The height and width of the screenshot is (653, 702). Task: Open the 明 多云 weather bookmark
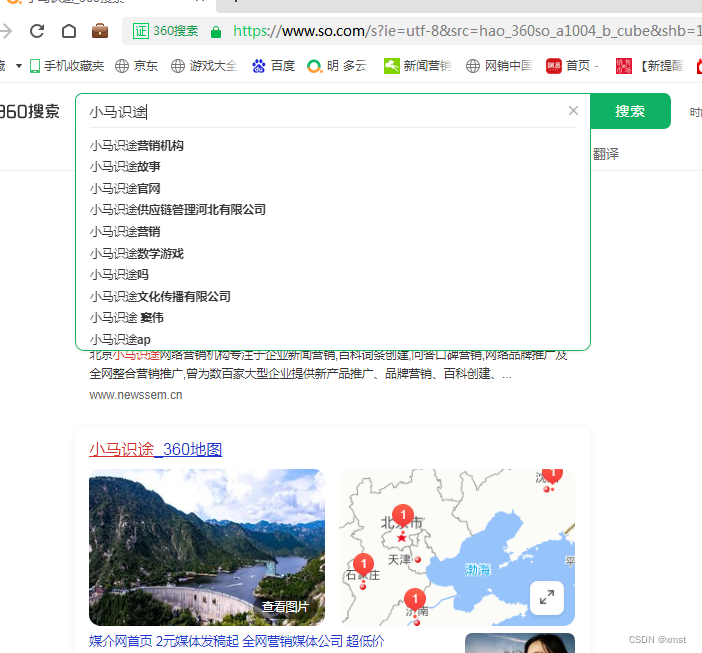pyautogui.click(x=337, y=66)
